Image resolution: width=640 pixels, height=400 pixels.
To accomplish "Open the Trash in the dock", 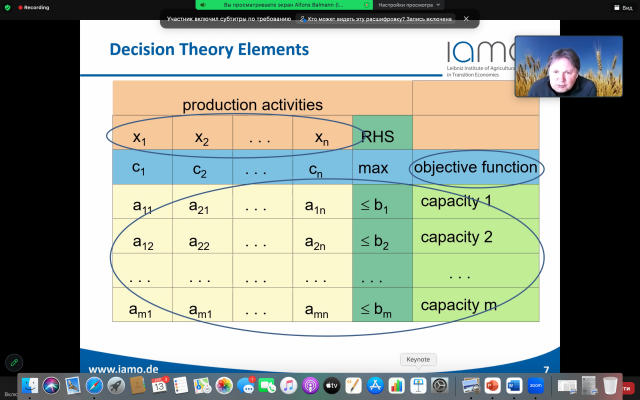I will [610, 386].
